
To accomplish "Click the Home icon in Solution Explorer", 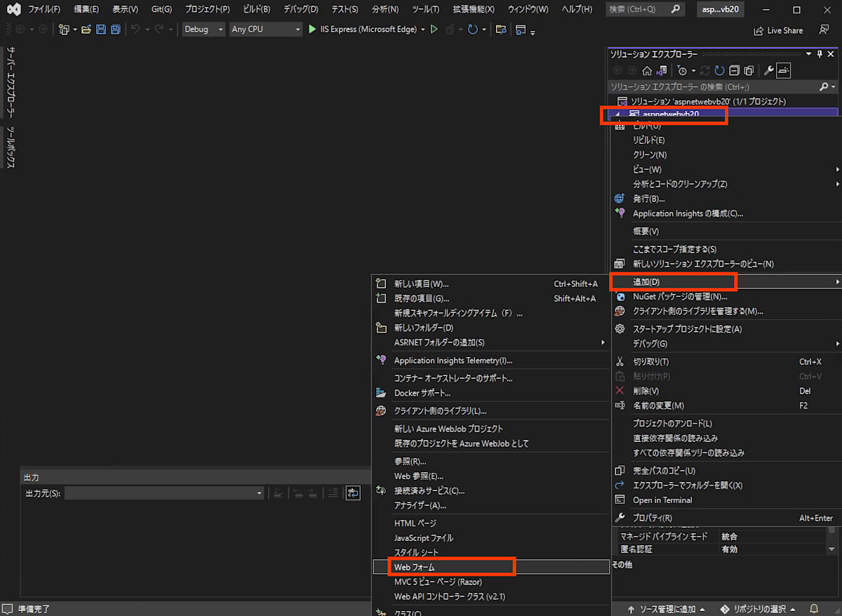I will pos(647,70).
